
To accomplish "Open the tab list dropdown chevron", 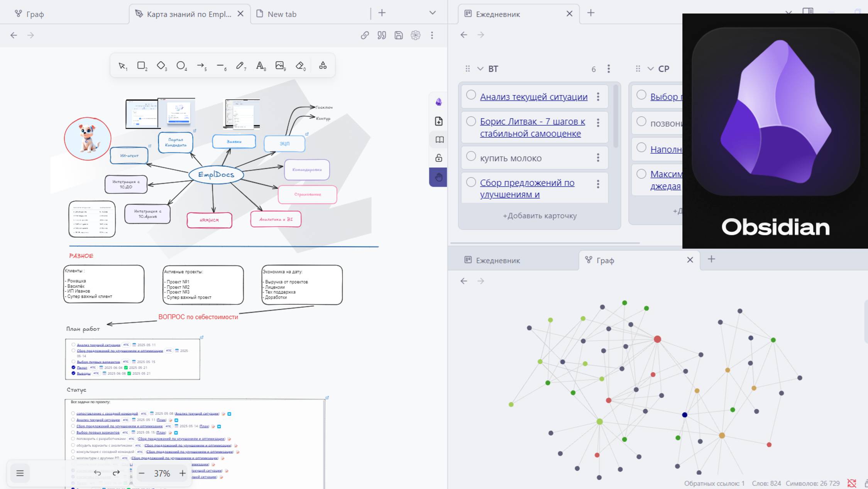I will [x=432, y=13].
